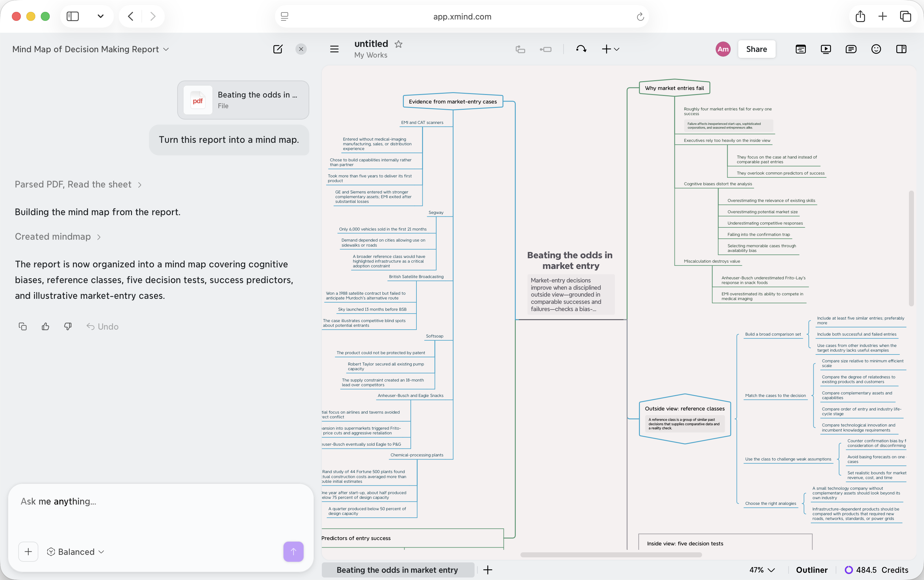Screen dimensions: 924x580
Task: Click the attachment plus button in the chat box
Action: coord(28,552)
